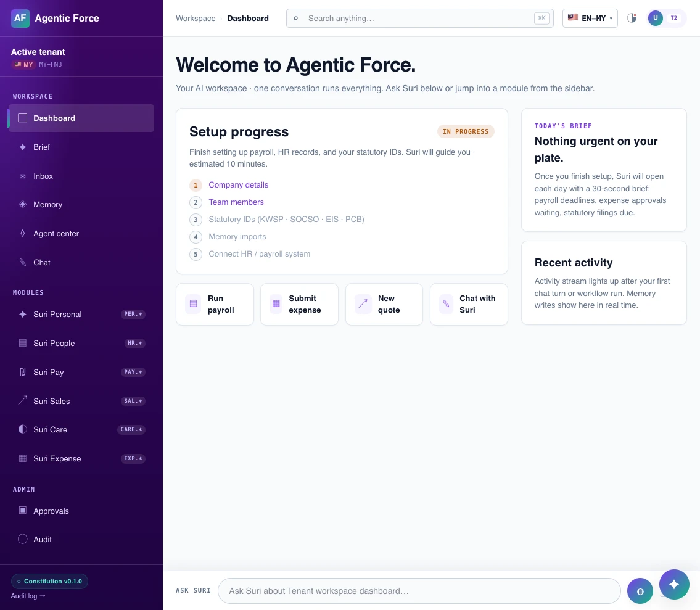Click the Chat pencil icon in sidebar
Viewport: 700px width, 610px height.
22,262
